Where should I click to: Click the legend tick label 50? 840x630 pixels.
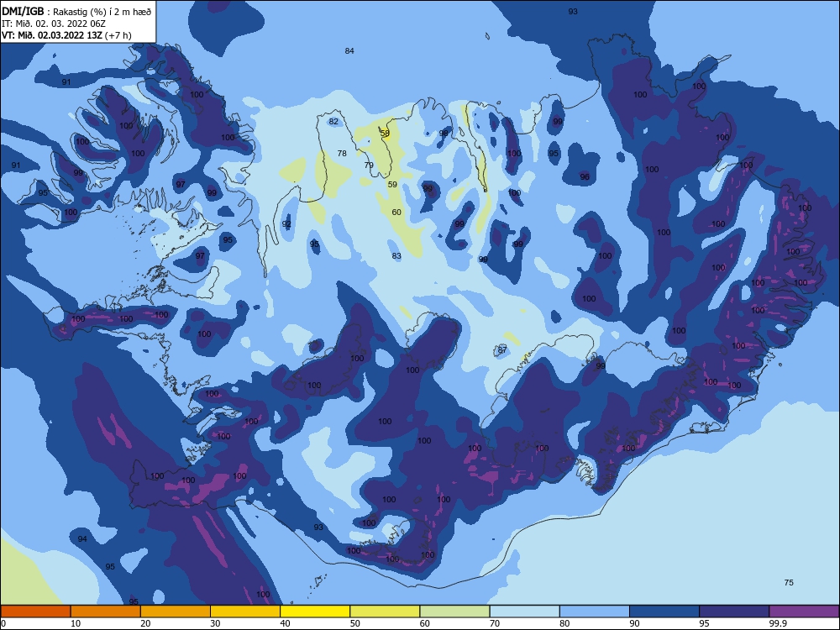tap(355, 623)
